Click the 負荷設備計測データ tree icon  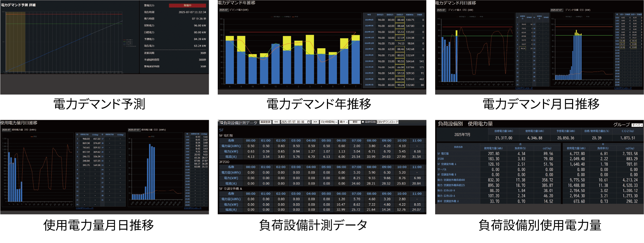221,122
